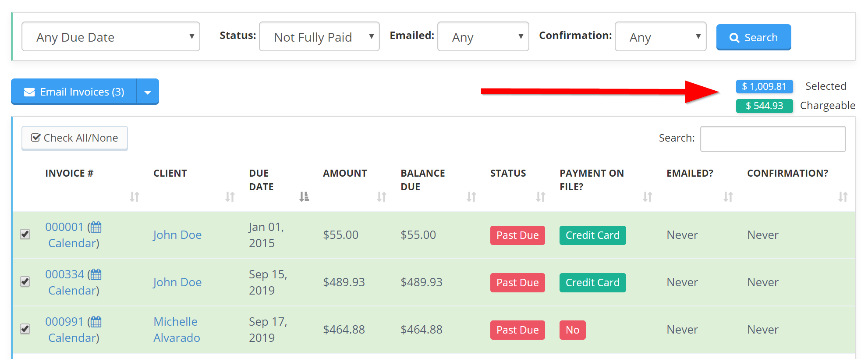Viewport: 868px width, 359px height.
Task: Open invoice 000991 link
Action: pyautogui.click(x=64, y=322)
